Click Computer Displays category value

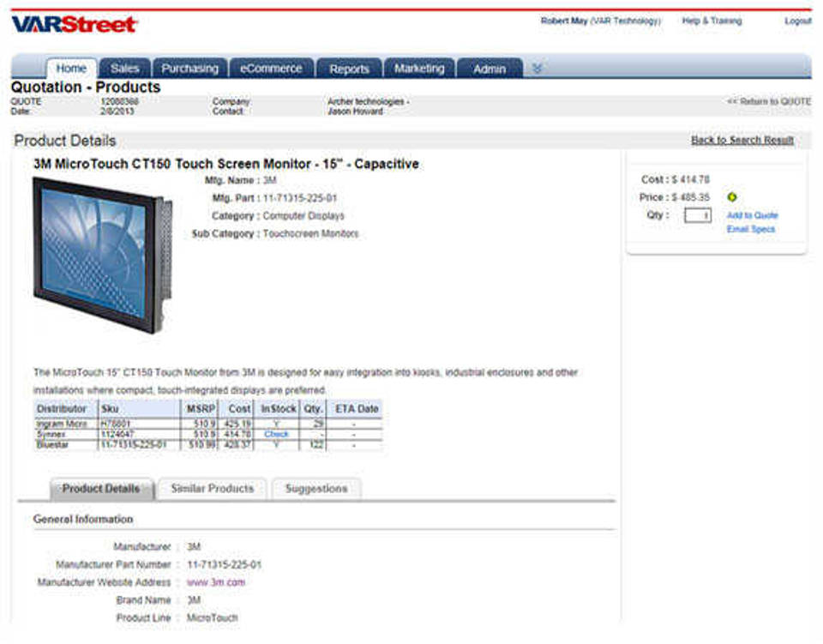[303, 216]
